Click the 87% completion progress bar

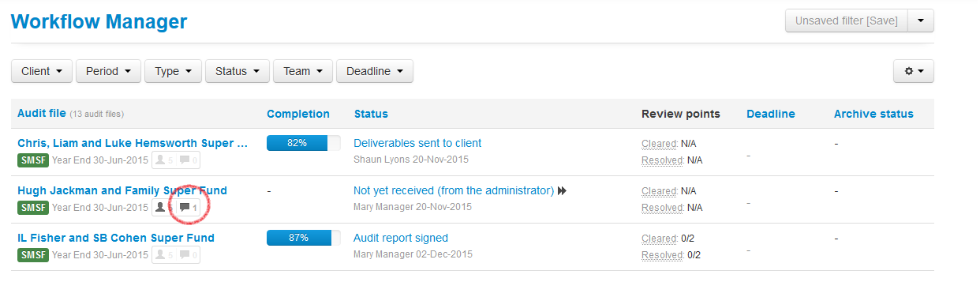304,238
